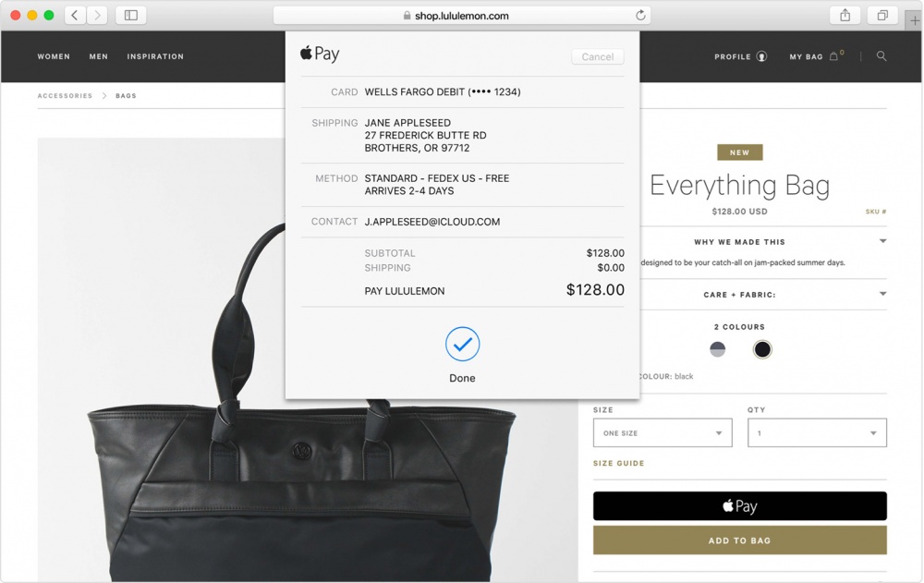This screenshot has width=924, height=583.
Task: Click the Safari forward arrow
Action: [x=97, y=16]
